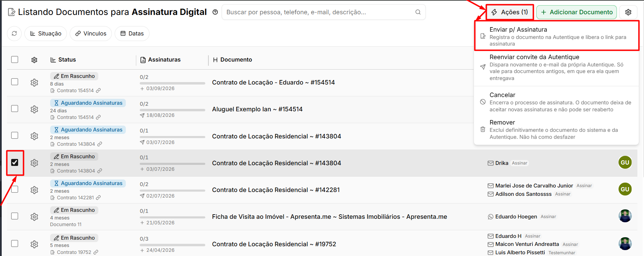Open gear menu for the #19752 contract row
This screenshot has height=256, width=644.
[x=34, y=244]
